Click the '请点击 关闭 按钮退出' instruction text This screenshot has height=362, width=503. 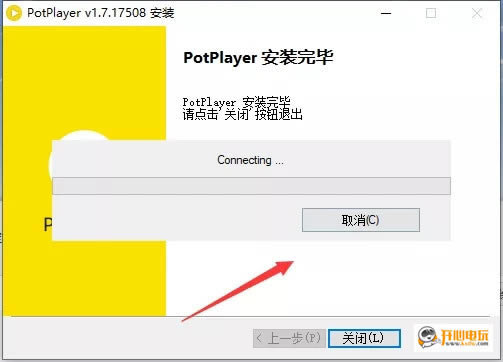[243, 114]
